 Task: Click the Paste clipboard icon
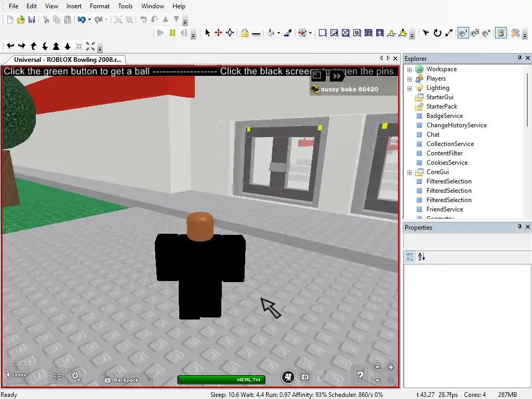[x=68, y=20]
